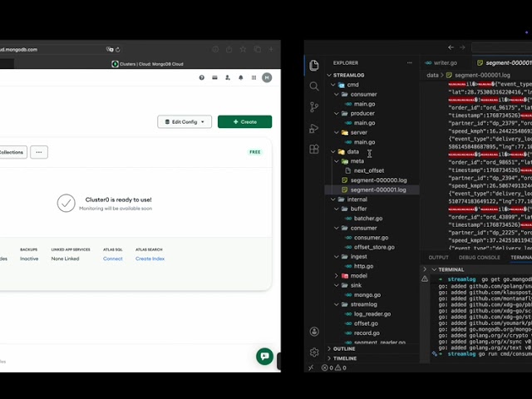Open the Atlas notifications bell
532x399 pixels.
click(x=241, y=77)
